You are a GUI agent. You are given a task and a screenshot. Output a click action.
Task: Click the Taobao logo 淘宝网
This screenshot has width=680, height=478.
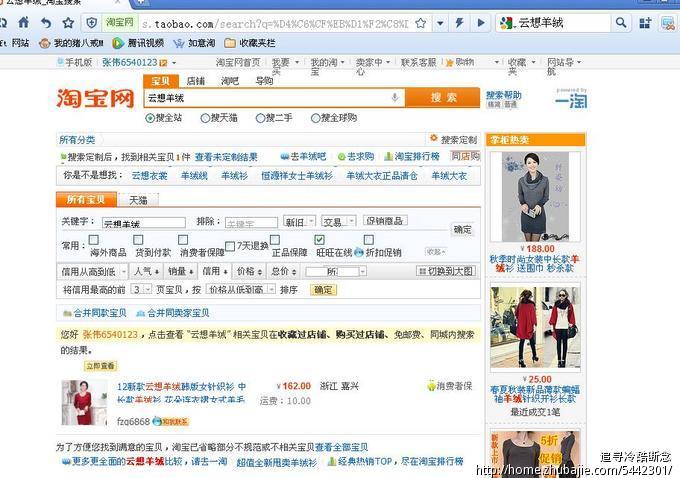(x=95, y=98)
